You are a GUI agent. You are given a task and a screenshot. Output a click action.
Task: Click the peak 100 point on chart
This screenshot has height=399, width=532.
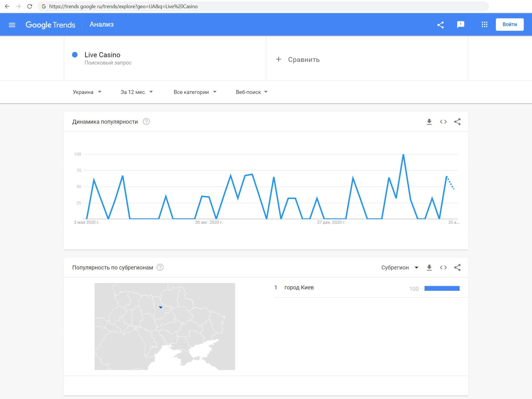[x=403, y=154]
